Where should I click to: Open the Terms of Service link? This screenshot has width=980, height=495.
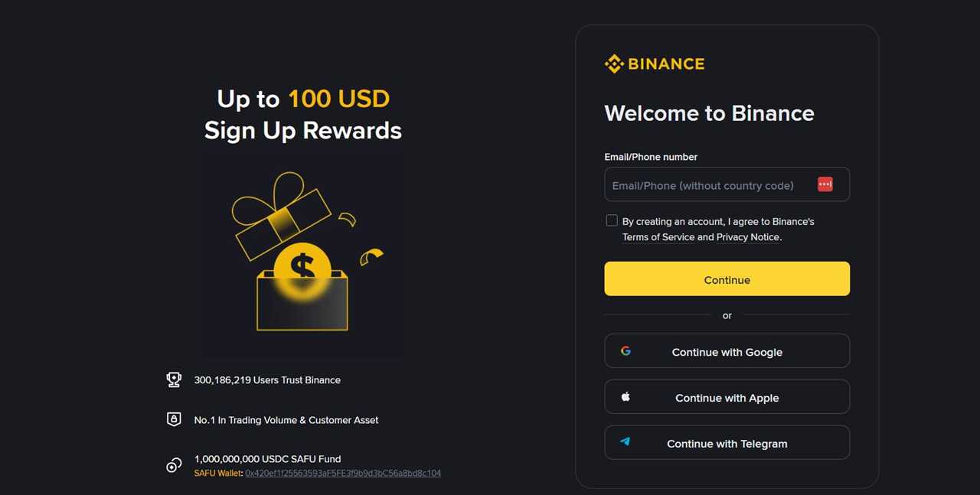658,237
